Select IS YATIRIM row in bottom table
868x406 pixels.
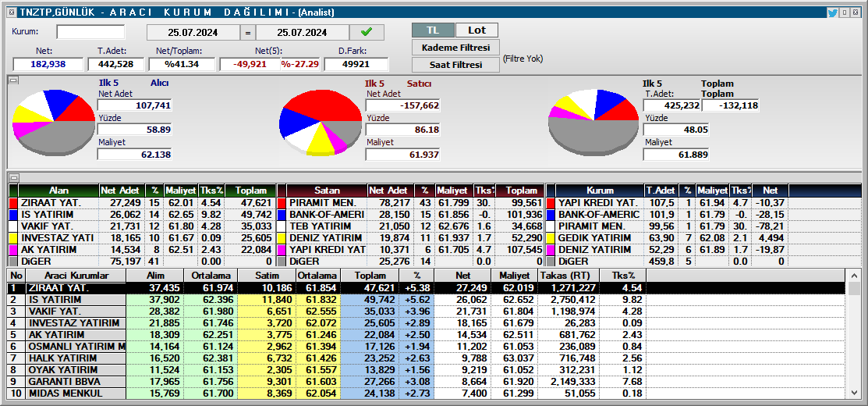tap(427, 300)
